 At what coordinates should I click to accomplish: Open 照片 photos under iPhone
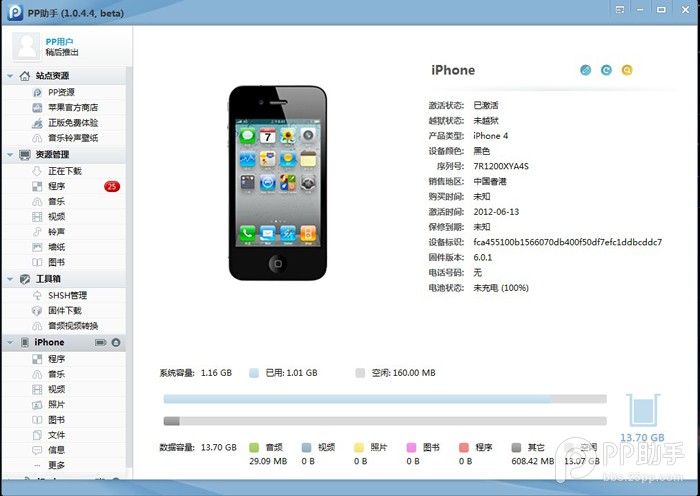tap(63, 404)
